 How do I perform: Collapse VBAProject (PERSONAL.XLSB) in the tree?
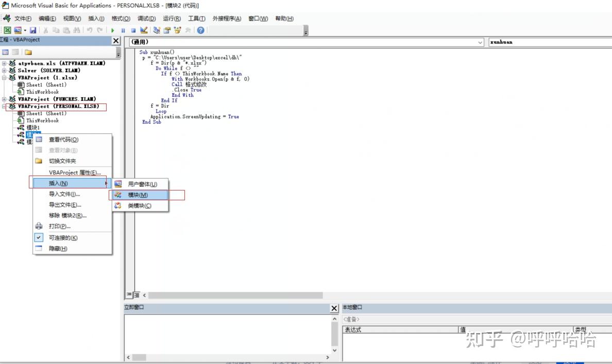[x=4, y=106]
